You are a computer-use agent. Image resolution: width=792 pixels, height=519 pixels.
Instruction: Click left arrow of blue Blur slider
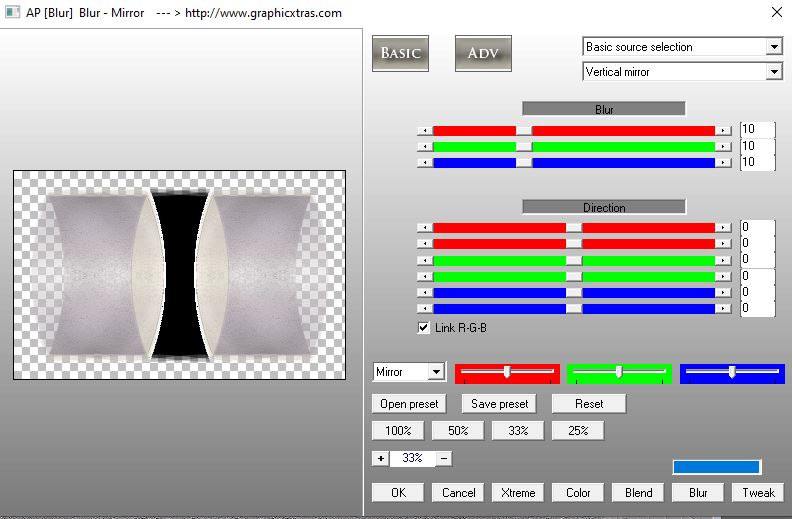tap(425, 163)
